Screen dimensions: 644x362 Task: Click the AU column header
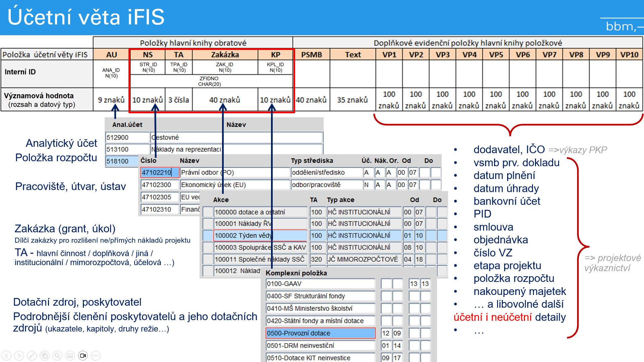(x=111, y=55)
